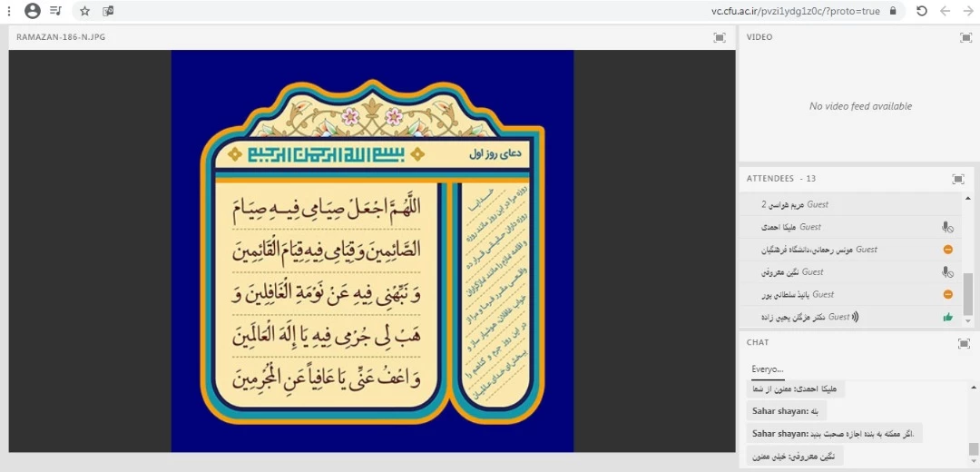Open the browser three-dot menu
The width and height of the screenshot is (980, 472).
pyautogui.click(x=9, y=11)
